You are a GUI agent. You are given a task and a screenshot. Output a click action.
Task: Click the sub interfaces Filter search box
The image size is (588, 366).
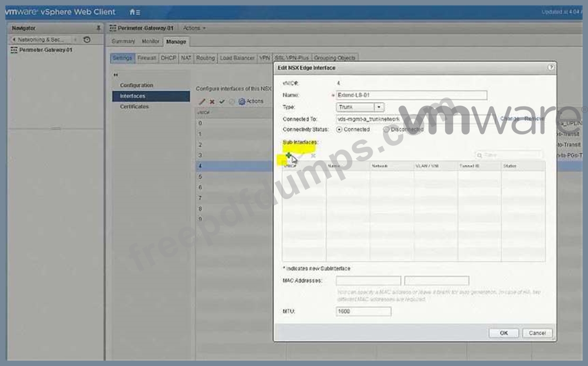[x=508, y=155]
